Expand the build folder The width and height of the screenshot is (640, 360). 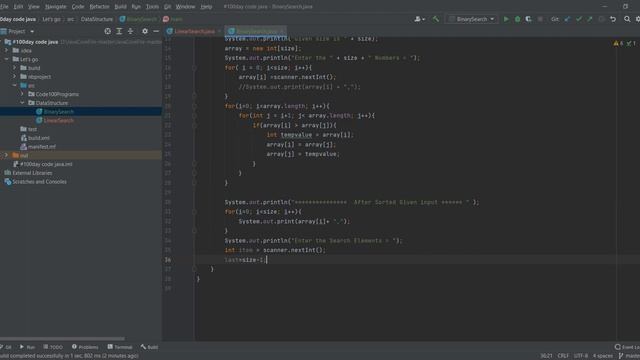pos(14,68)
